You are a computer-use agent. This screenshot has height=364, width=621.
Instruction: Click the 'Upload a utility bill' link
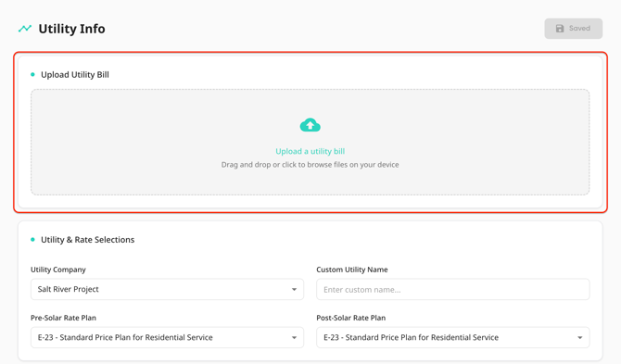point(310,151)
